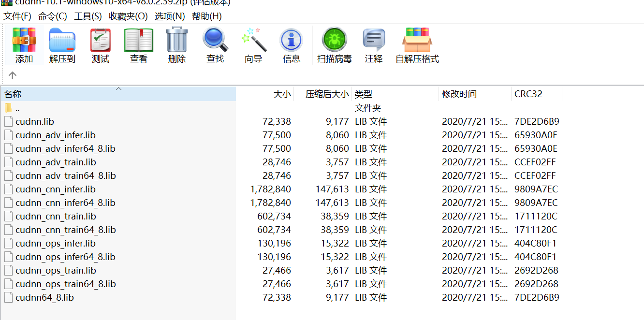
Task: Click the Find (查找) magnifier icon
Action: click(x=215, y=40)
